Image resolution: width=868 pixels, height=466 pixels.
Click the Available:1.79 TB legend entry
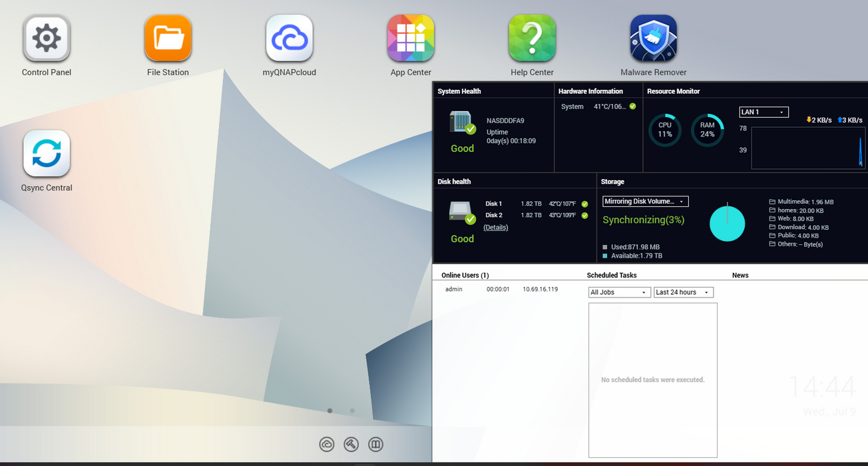coord(632,256)
